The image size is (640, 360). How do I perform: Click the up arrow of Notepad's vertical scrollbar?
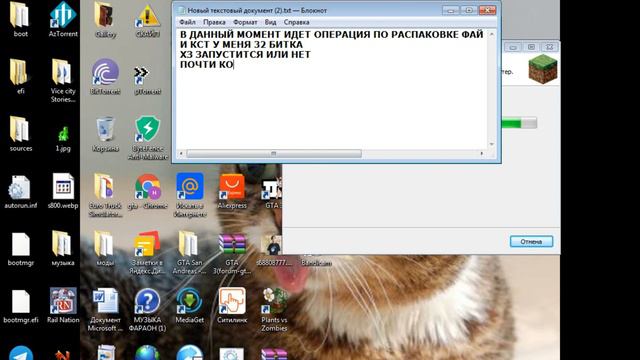[x=491, y=34]
